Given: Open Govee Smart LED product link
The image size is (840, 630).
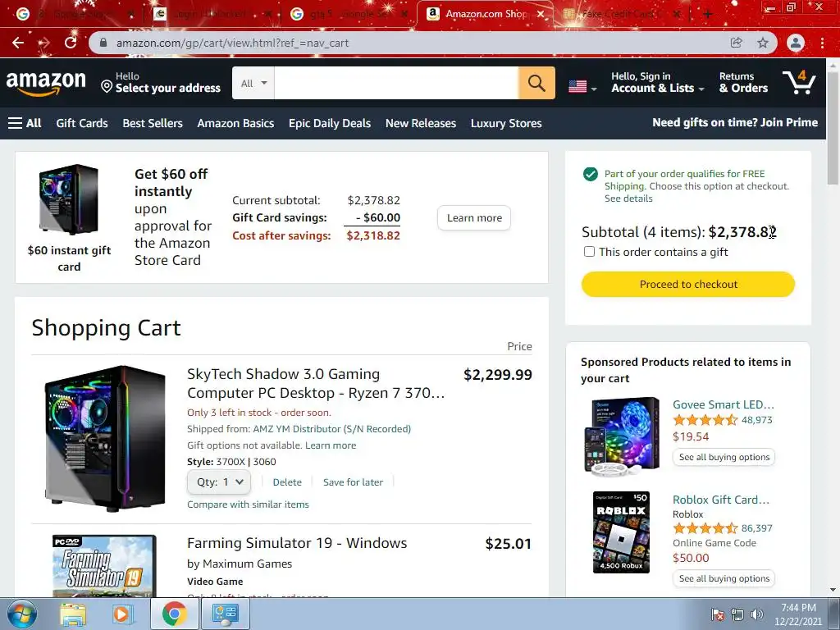Looking at the screenshot, I should click(x=724, y=404).
